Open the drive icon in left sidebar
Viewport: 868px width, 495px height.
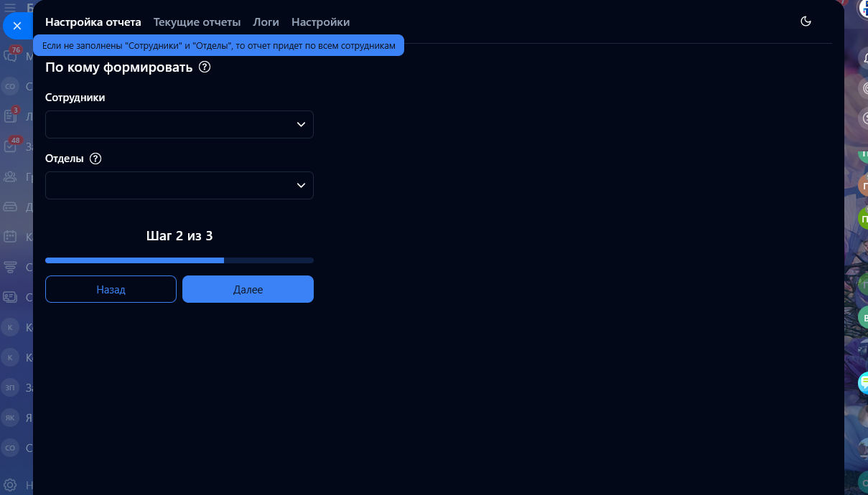pyautogui.click(x=10, y=207)
